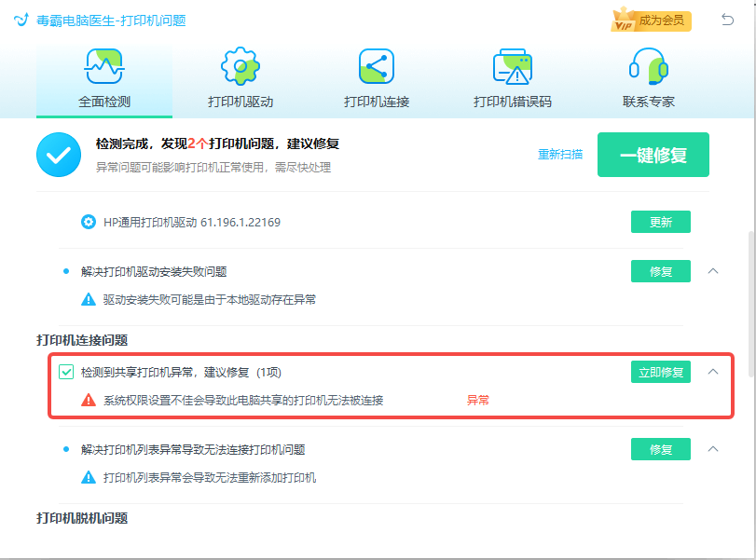Click the 立即修复 button
Image resolution: width=756 pixels, height=560 pixels.
pyautogui.click(x=661, y=372)
